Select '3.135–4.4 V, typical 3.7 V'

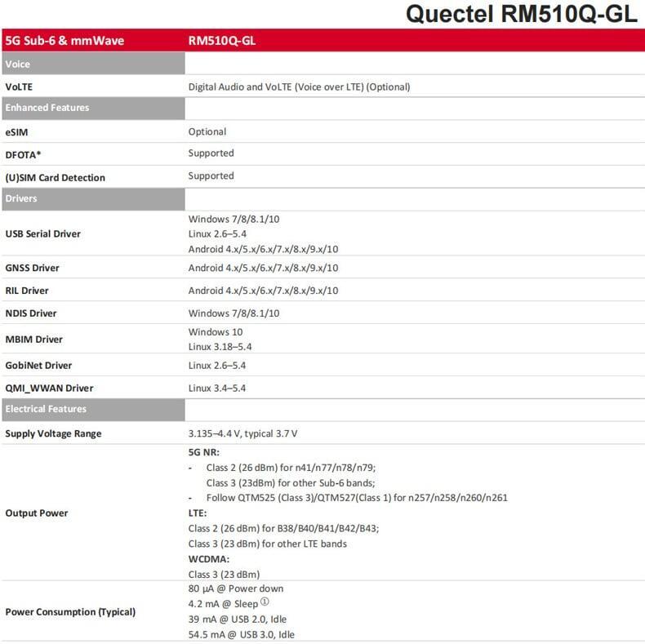coord(242,434)
